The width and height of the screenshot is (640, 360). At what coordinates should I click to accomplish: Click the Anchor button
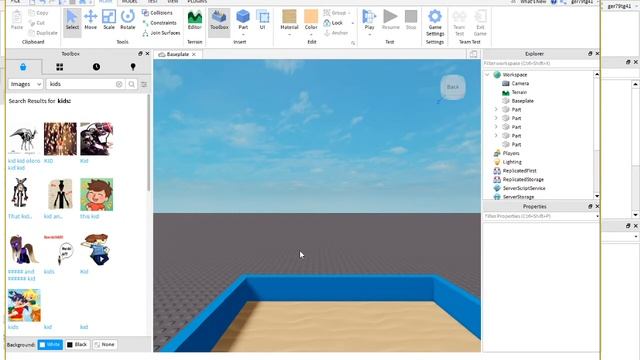point(336,33)
